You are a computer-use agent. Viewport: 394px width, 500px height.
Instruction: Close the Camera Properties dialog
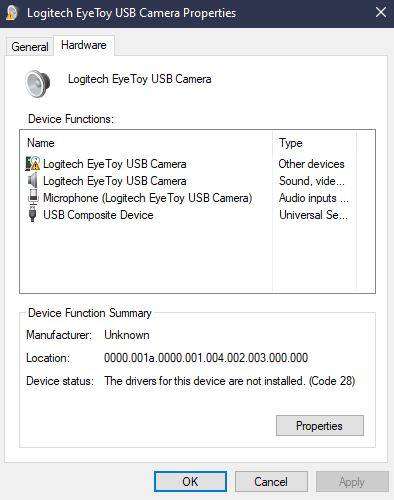(x=381, y=13)
